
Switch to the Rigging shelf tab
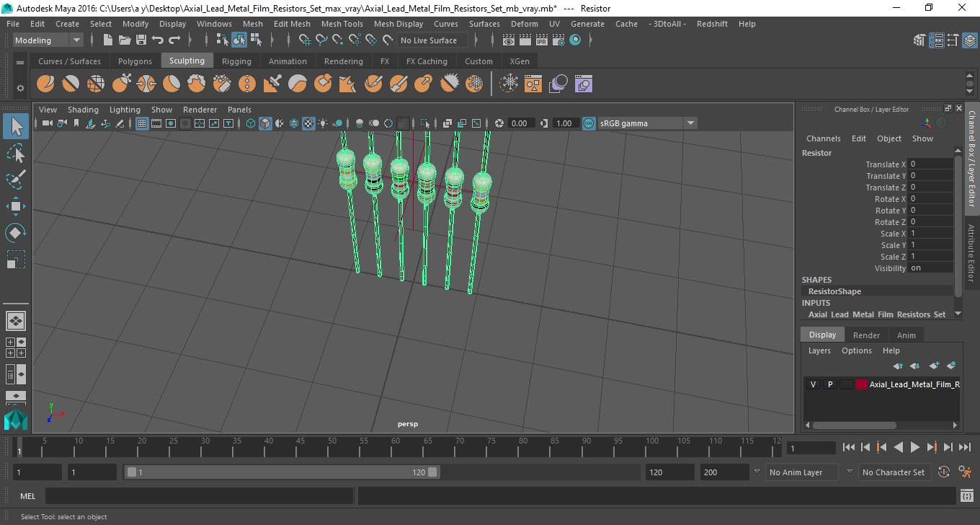236,61
